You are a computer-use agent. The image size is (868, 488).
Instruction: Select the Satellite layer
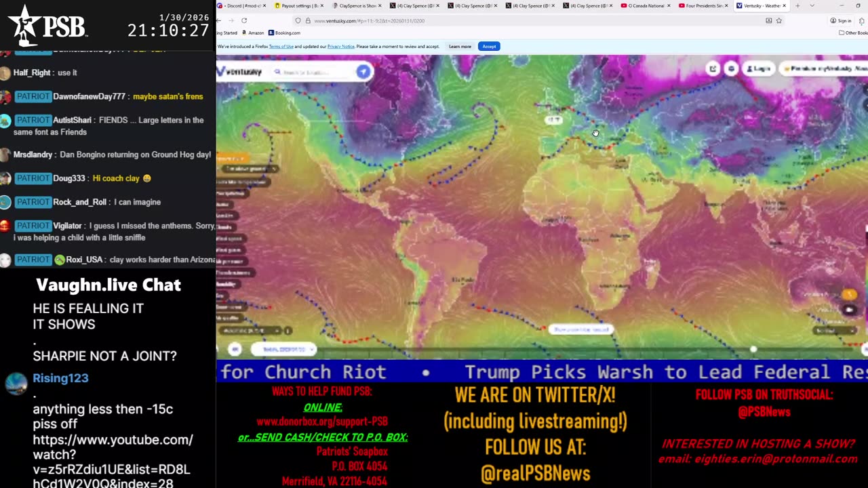(x=226, y=216)
